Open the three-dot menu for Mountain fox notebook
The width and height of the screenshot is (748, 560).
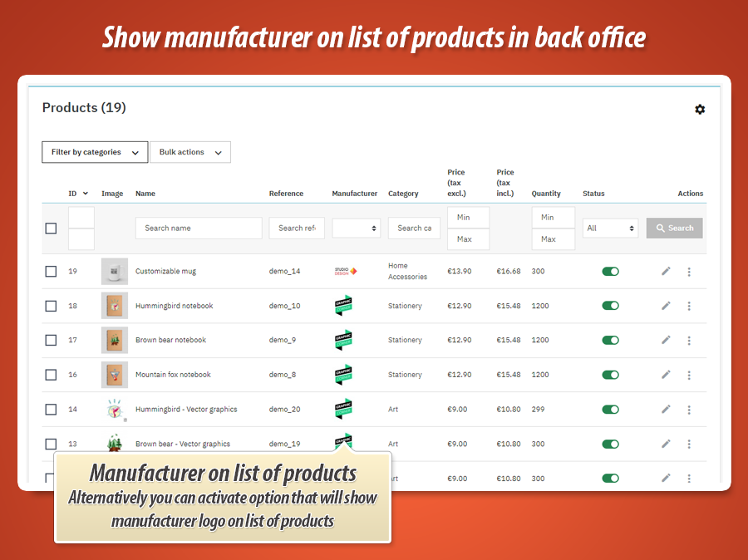(689, 375)
